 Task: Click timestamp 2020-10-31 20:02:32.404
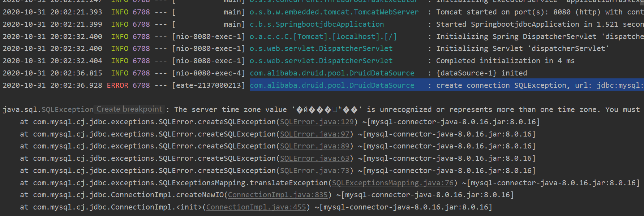click(52, 61)
